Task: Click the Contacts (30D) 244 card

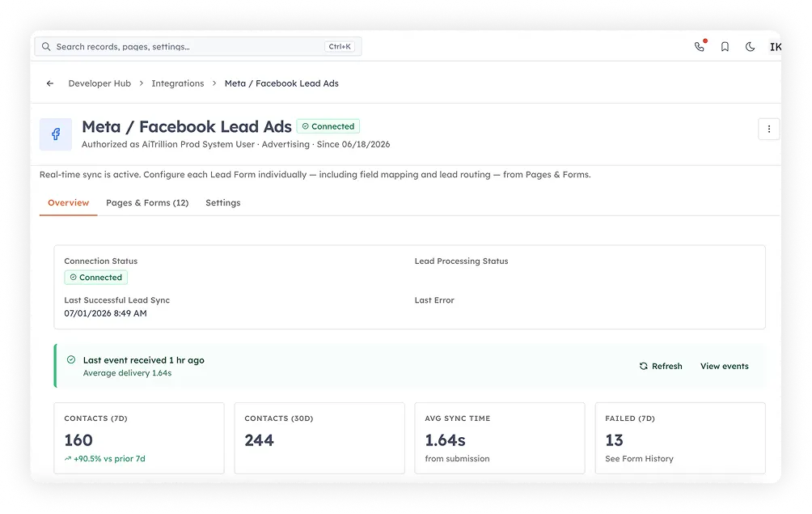Action: [x=319, y=438]
